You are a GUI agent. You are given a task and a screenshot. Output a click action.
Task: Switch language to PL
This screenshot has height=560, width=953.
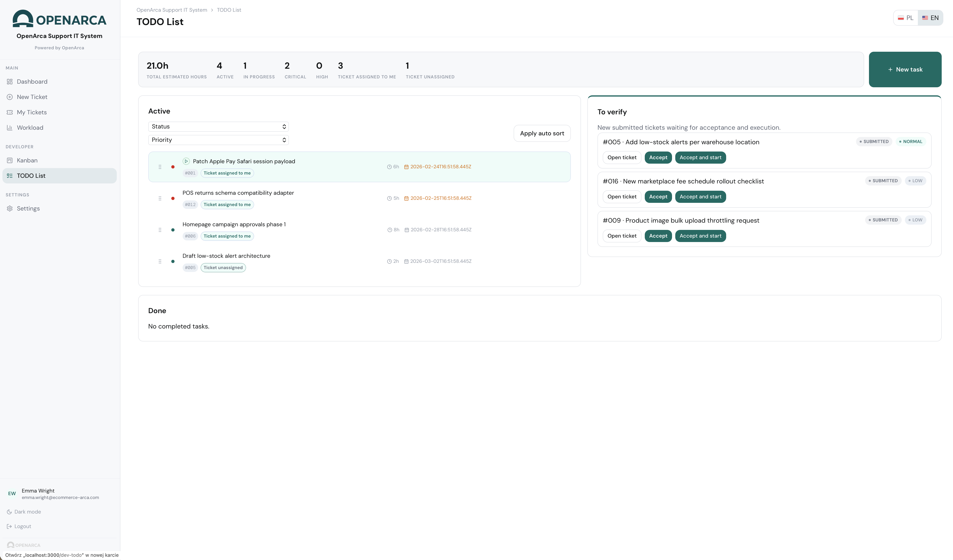(906, 18)
